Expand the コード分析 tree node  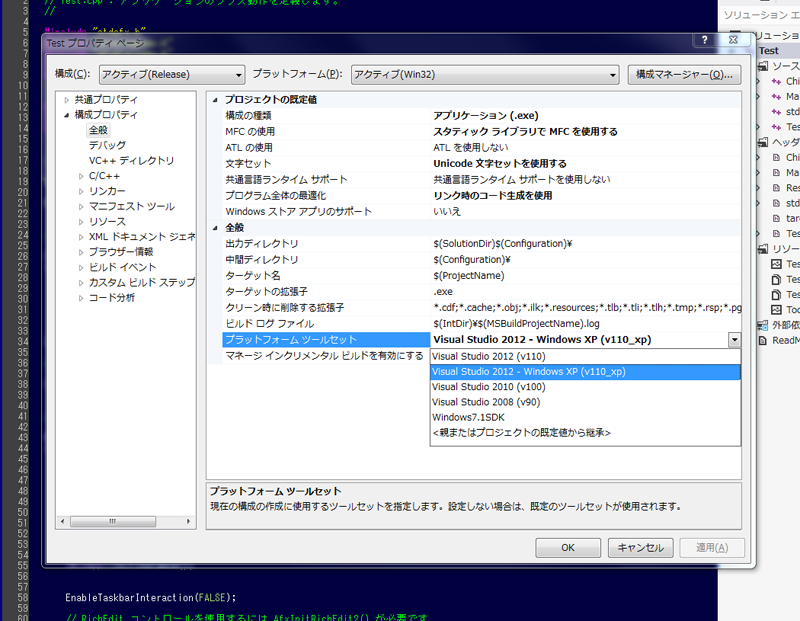coord(81,298)
